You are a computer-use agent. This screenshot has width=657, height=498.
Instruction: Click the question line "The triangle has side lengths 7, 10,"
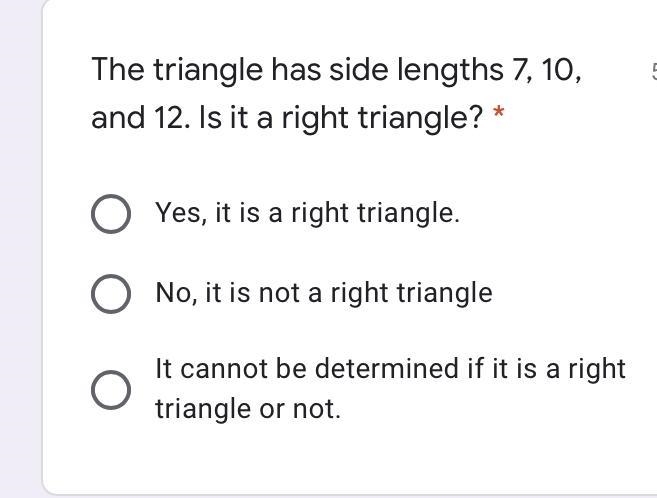pos(336,70)
